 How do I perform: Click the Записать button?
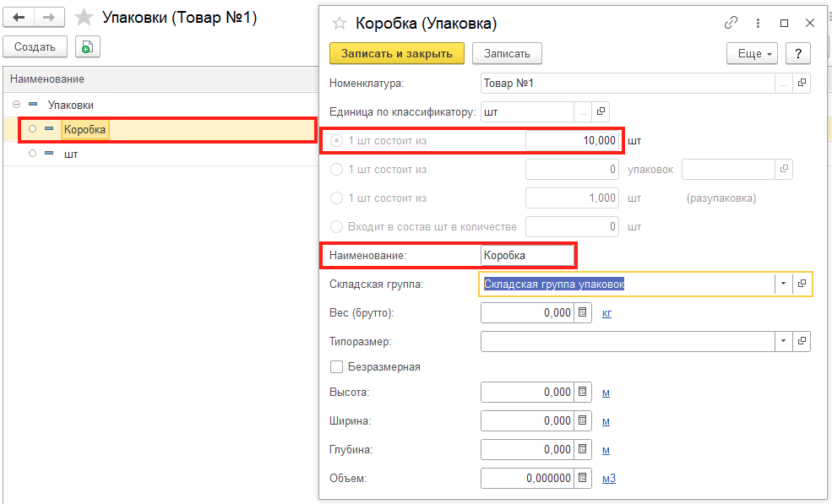point(508,53)
